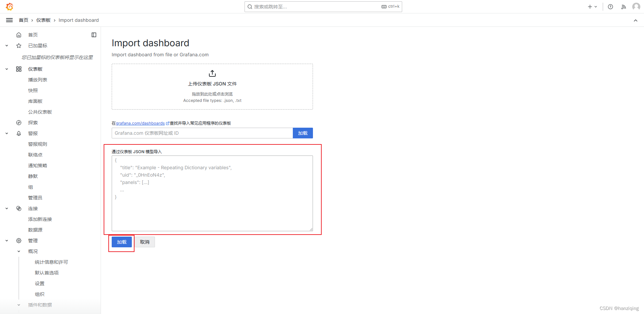Viewport: 644px width, 314px height.
Task: Click the dock/undock sidebar icon
Action: [x=94, y=35]
